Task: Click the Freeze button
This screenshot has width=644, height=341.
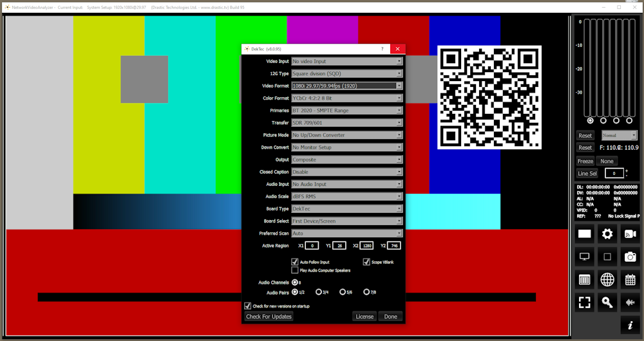Action: 585,161
